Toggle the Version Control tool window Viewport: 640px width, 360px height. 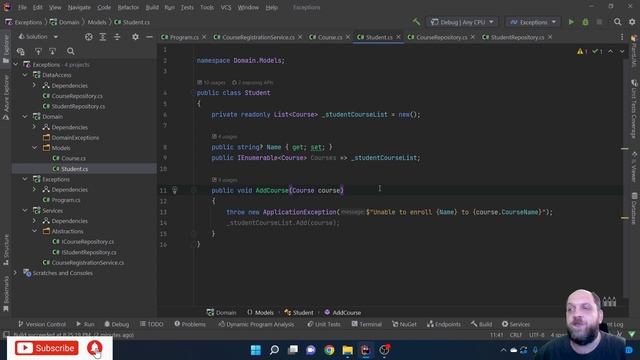point(42,324)
